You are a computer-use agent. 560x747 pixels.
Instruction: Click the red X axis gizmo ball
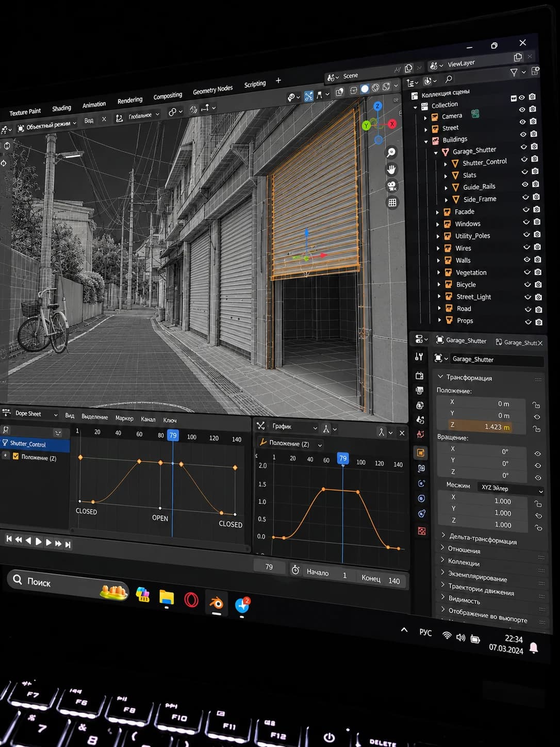click(x=392, y=124)
